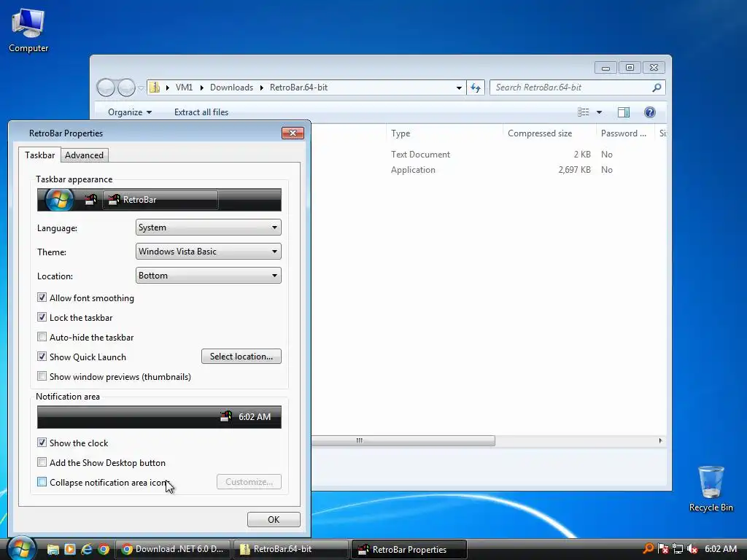Click the change view icon in Explorer
The height and width of the screenshot is (560, 747).
point(583,112)
